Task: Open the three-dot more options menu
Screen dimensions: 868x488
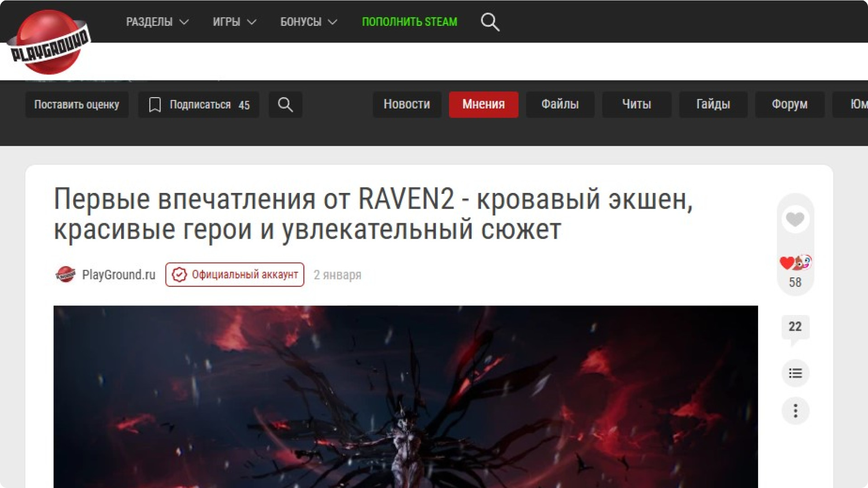Action: coord(795,410)
